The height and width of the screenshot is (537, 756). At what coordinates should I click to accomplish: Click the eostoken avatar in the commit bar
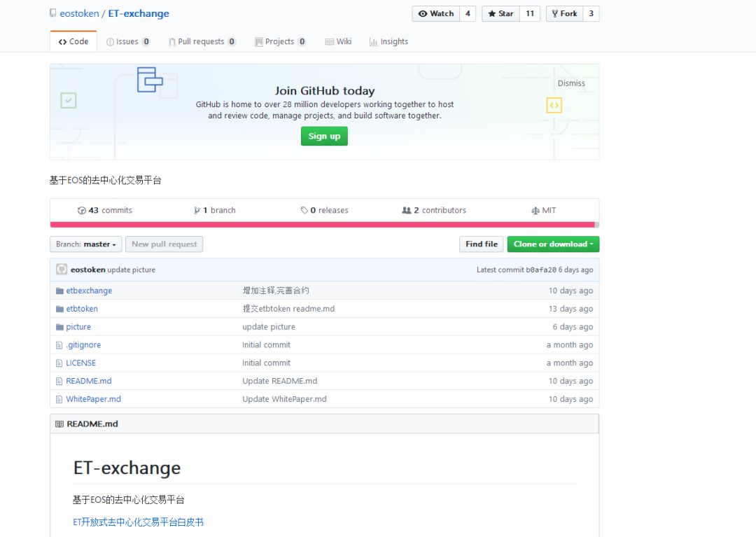62,269
